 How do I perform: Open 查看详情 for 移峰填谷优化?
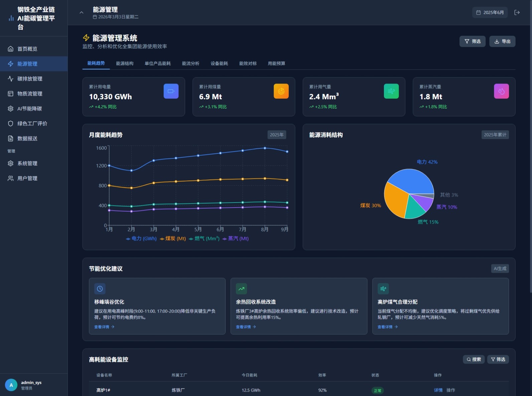pyautogui.click(x=104, y=327)
